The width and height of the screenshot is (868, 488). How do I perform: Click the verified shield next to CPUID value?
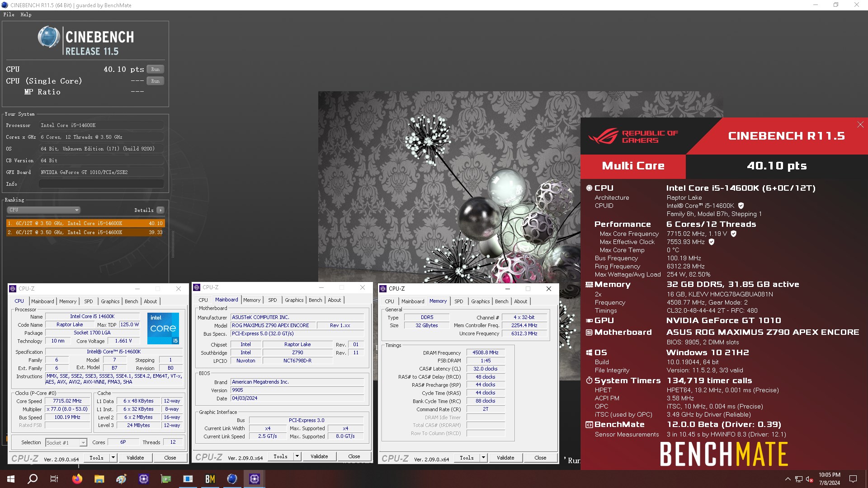click(741, 206)
